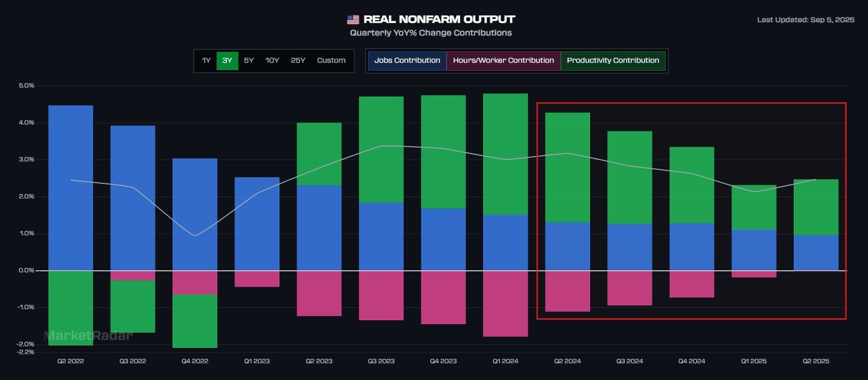Click the MarketRadar watermark logo
The image size is (868, 380).
pyautogui.click(x=88, y=336)
